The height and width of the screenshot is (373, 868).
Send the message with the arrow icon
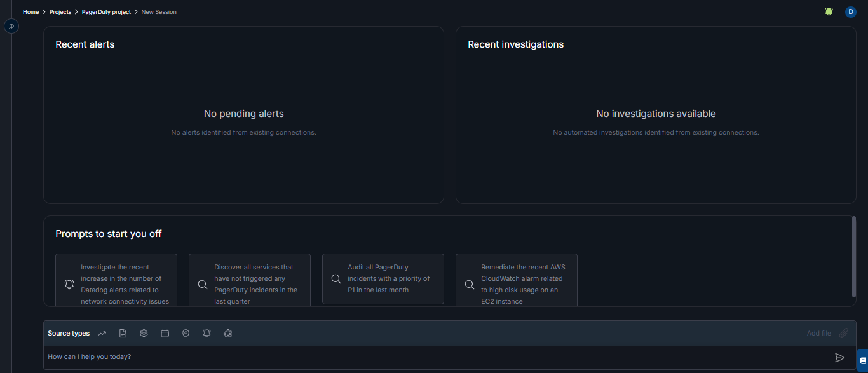pos(839,358)
